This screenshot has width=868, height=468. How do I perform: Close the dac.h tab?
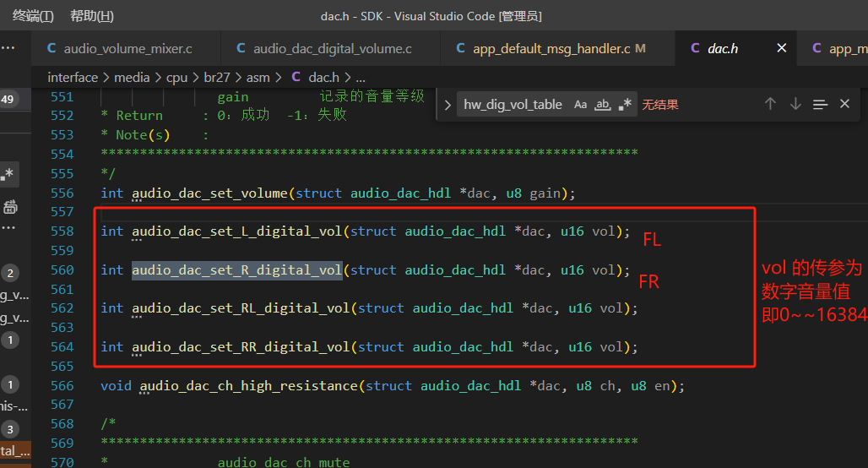pyautogui.click(x=782, y=48)
